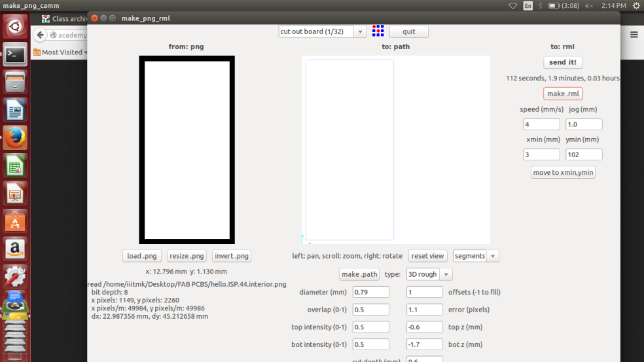Open LibreOffice Writer from dock

(15, 110)
